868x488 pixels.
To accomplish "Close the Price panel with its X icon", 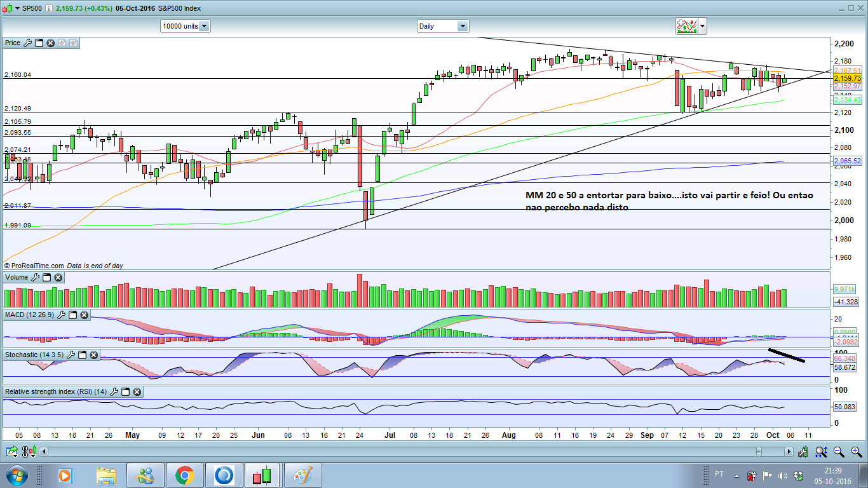I will click(x=50, y=43).
